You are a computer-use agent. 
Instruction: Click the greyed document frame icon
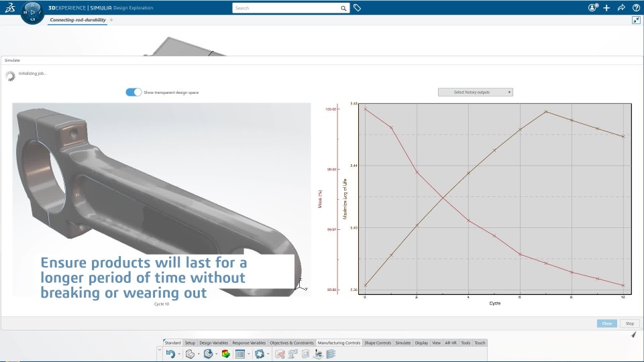pos(306,354)
